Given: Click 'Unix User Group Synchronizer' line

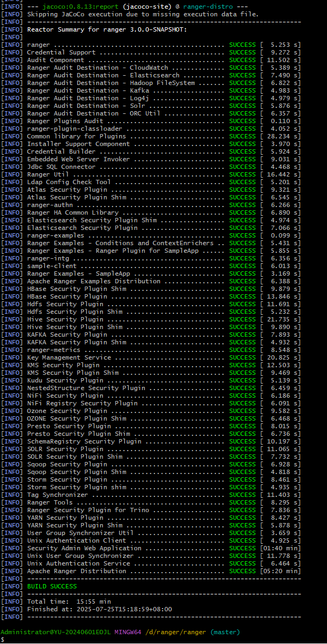Looking at the screenshot, I should click(x=151, y=556).
